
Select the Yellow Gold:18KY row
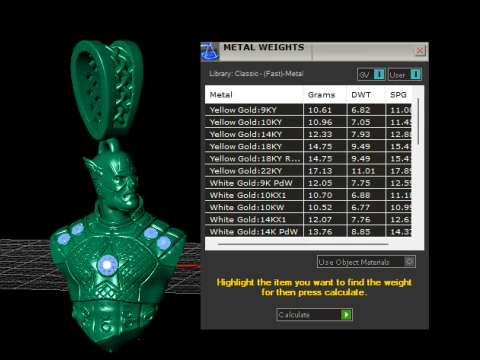(x=308, y=147)
